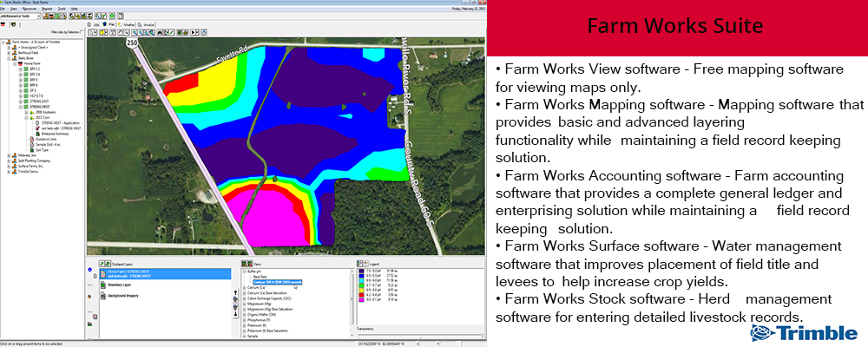Click the magenta legend color swatch
Screen dimensions: 868x347
pos(361,300)
